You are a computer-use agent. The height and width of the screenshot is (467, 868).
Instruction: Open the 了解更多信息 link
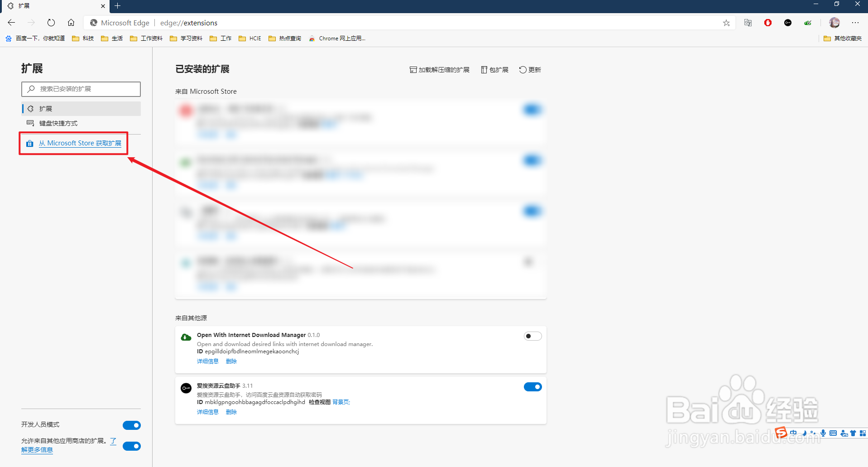[x=37, y=450]
